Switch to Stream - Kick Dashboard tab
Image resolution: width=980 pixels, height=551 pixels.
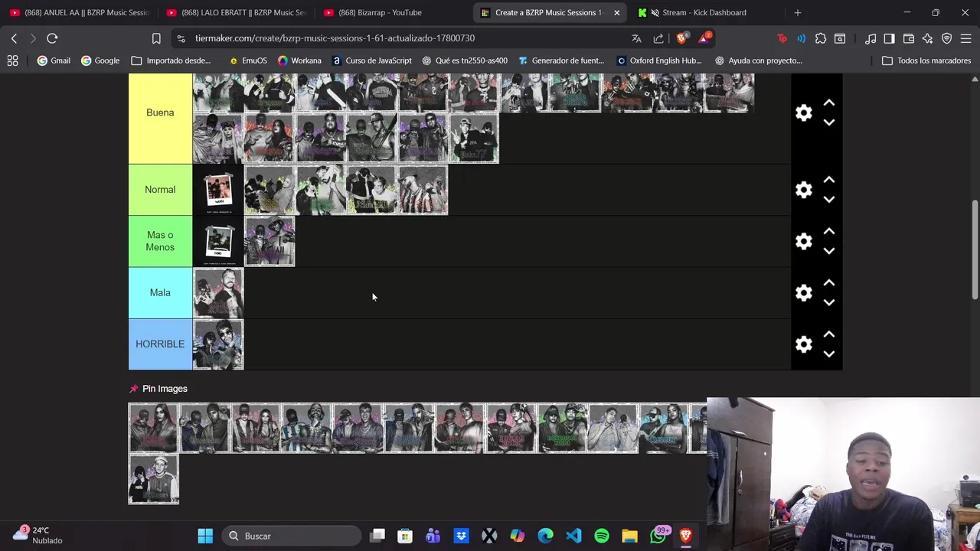pos(704,12)
